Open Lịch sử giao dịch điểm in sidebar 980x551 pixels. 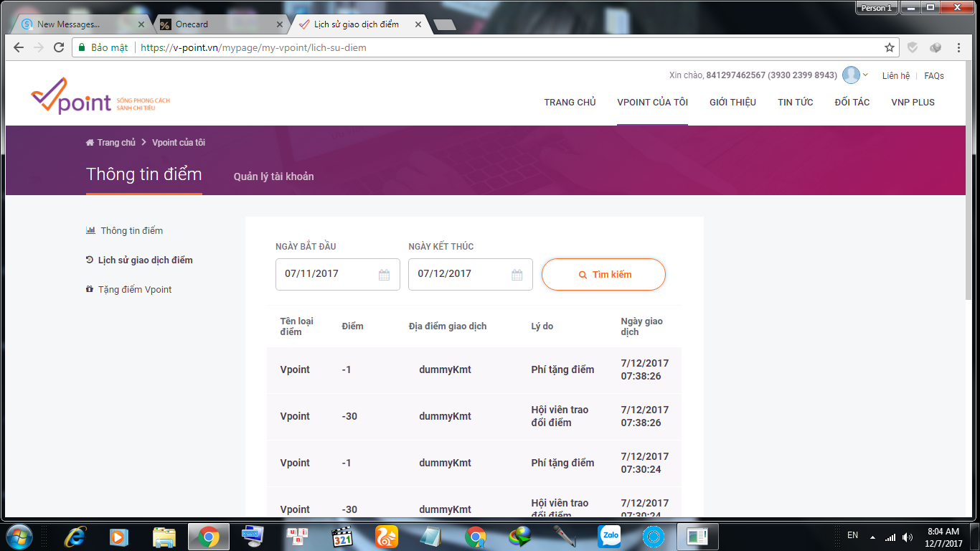click(x=139, y=260)
